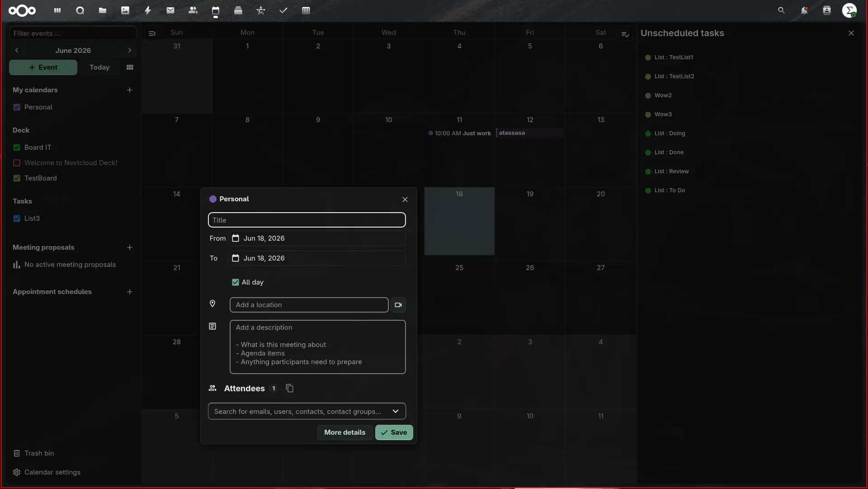
Task: Open the Mail app icon
Action: (x=170, y=10)
